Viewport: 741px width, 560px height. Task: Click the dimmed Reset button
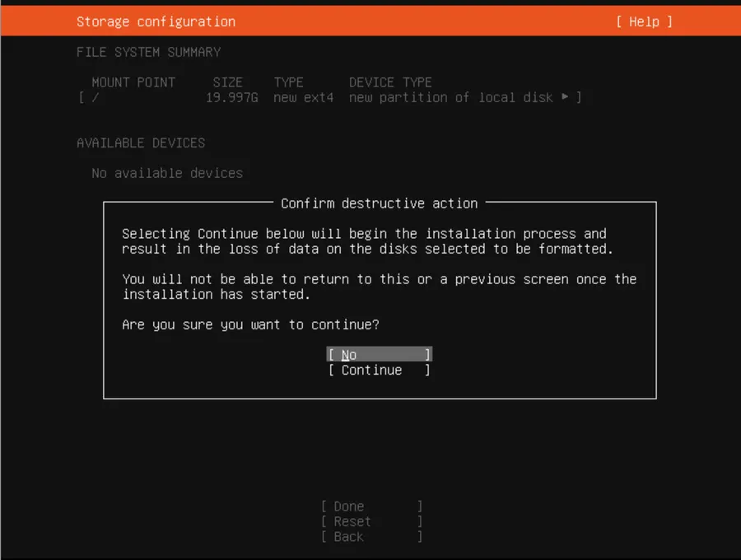point(371,521)
